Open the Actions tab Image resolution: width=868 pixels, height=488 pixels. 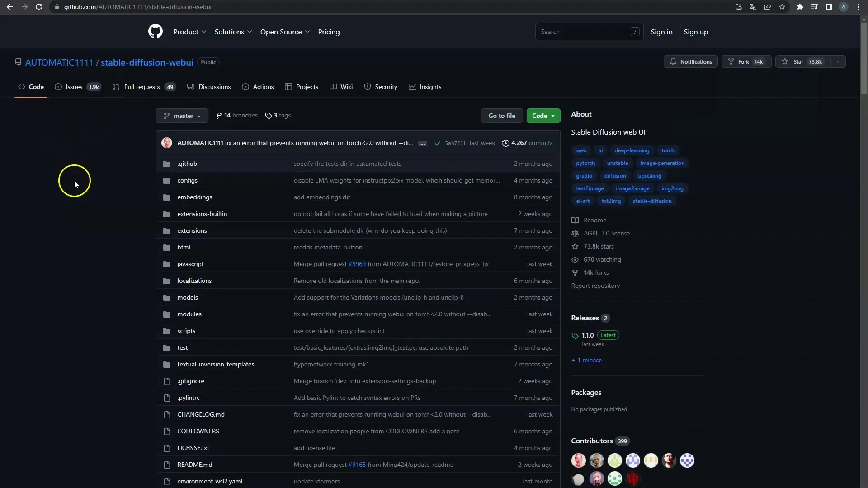[258, 87]
